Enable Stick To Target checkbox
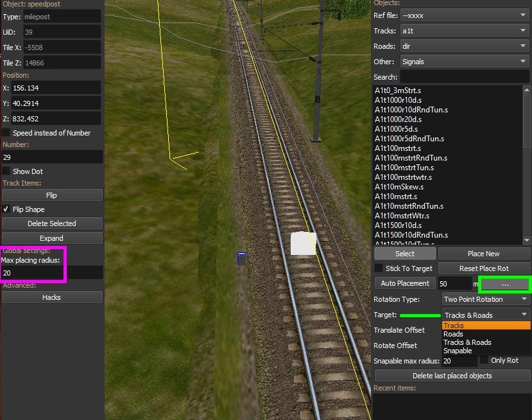 tap(379, 268)
